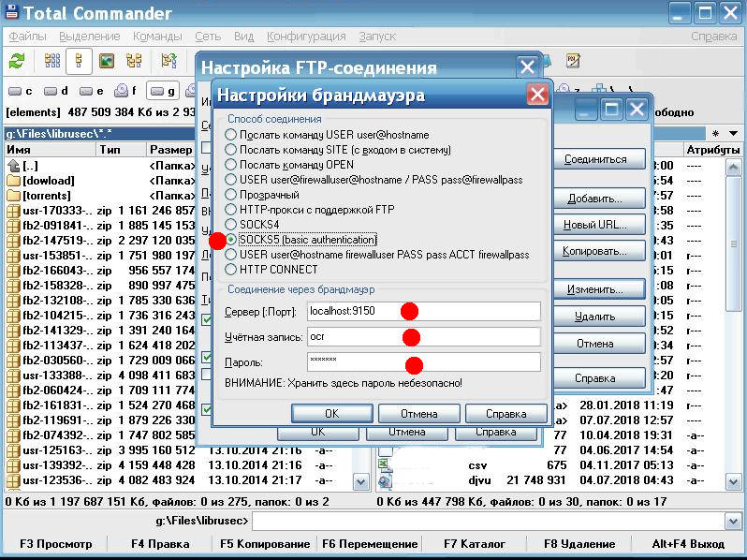Open the 'Выделение' menu
The image size is (747, 560).
click(x=90, y=37)
